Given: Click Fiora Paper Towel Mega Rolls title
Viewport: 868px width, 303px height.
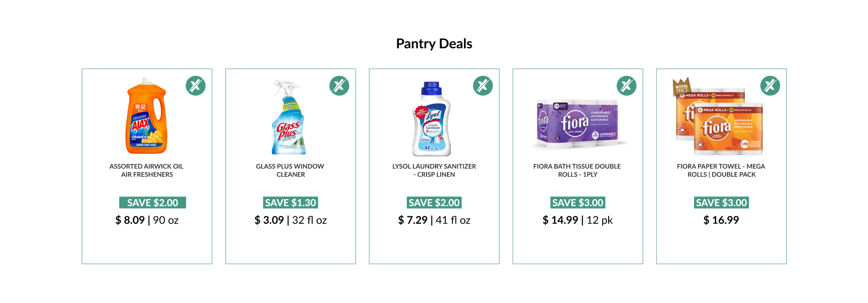Looking at the screenshot, I should (721, 170).
